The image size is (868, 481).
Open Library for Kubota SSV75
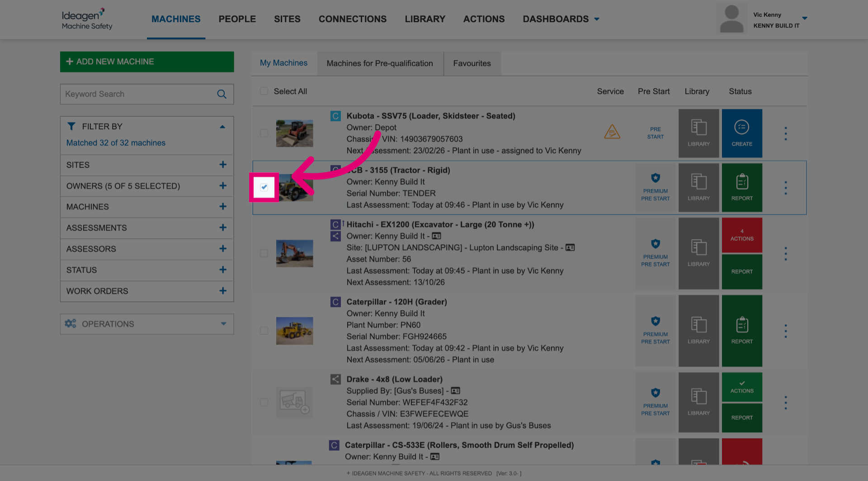pyautogui.click(x=698, y=133)
